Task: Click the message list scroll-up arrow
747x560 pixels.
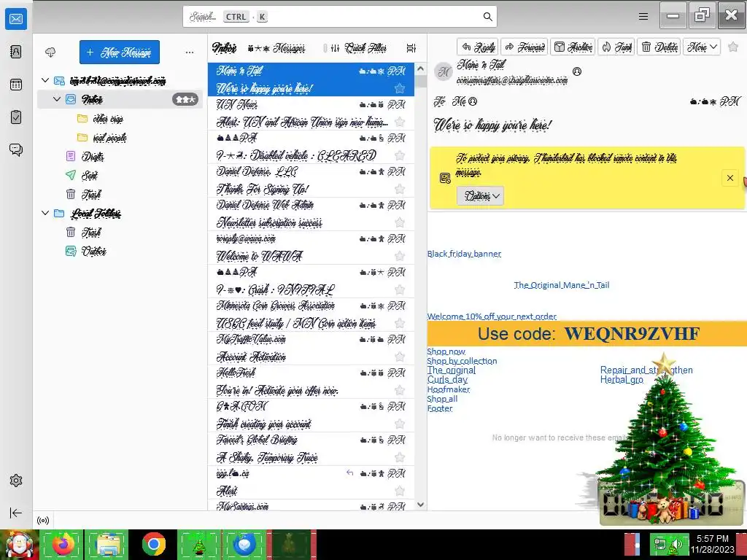Action: point(421,69)
